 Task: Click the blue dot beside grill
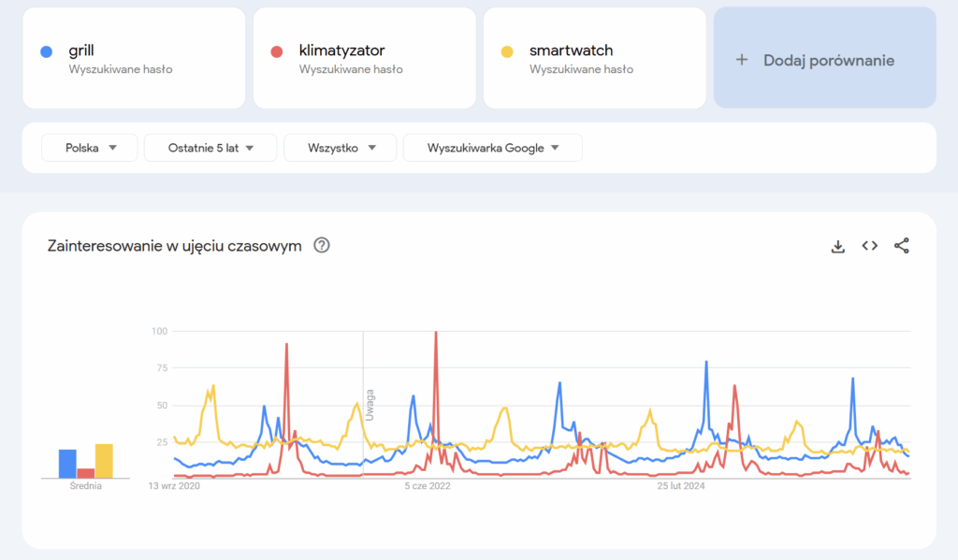(x=47, y=51)
